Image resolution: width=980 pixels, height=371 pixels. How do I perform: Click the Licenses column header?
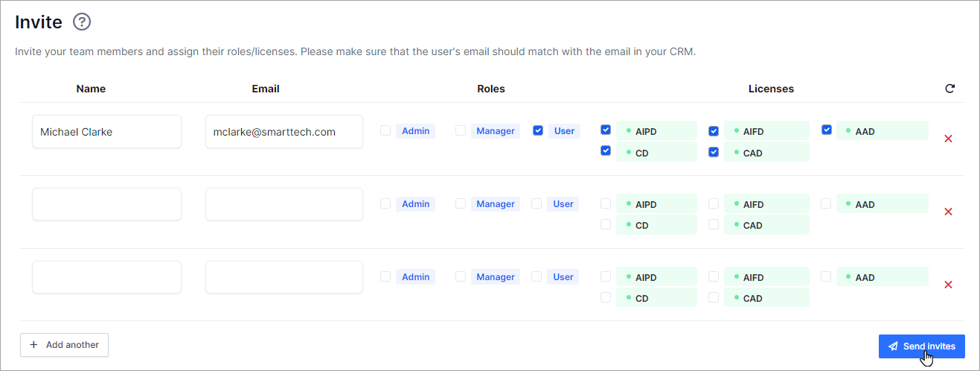coord(771,89)
